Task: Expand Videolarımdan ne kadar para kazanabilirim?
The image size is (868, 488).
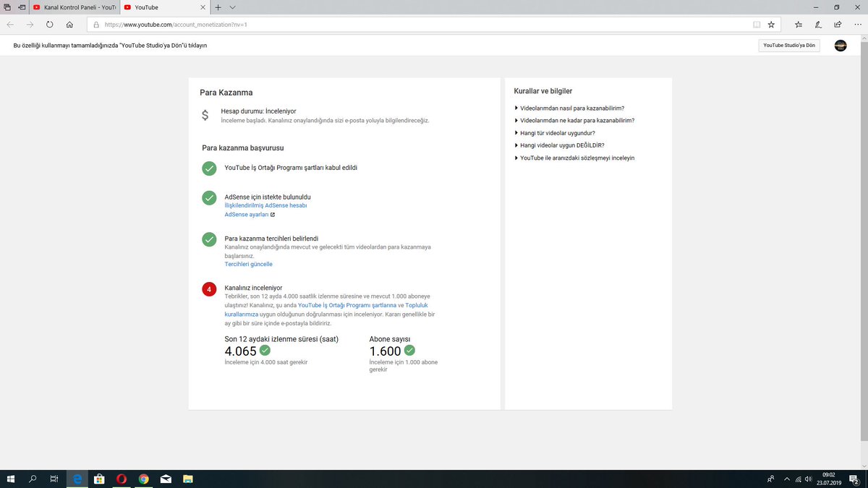Action: [574, 121]
